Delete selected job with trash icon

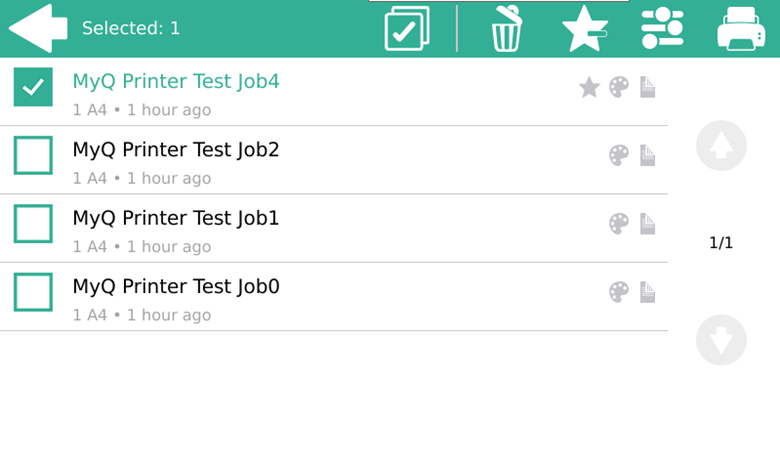click(x=506, y=28)
